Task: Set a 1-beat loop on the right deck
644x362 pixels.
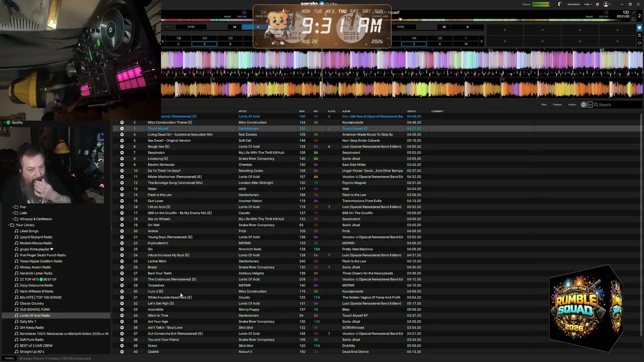Action: pyautogui.click(x=465, y=38)
